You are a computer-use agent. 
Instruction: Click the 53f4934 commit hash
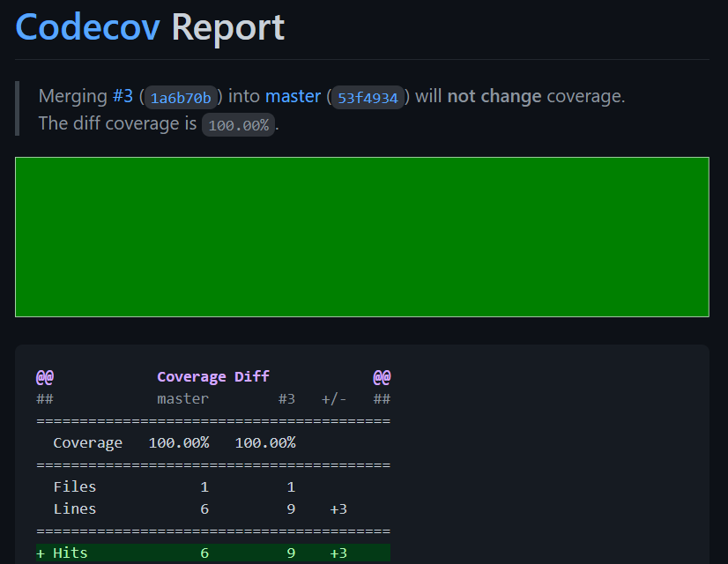(x=368, y=97)
